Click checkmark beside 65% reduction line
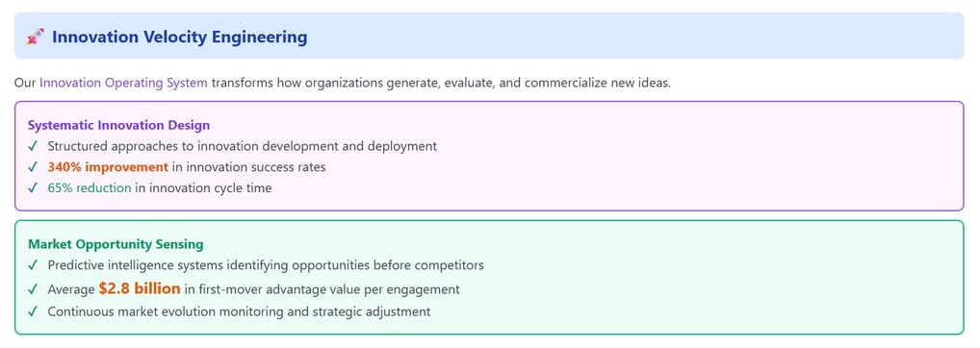 coord(33,187)
